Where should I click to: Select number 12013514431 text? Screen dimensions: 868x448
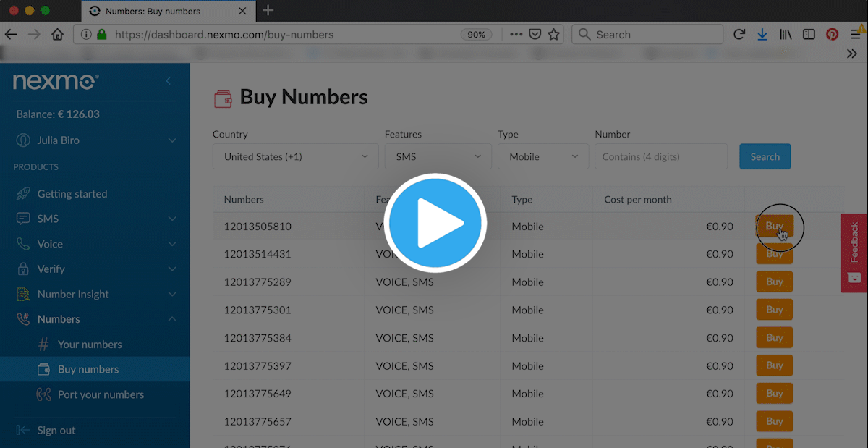point(258,254)
